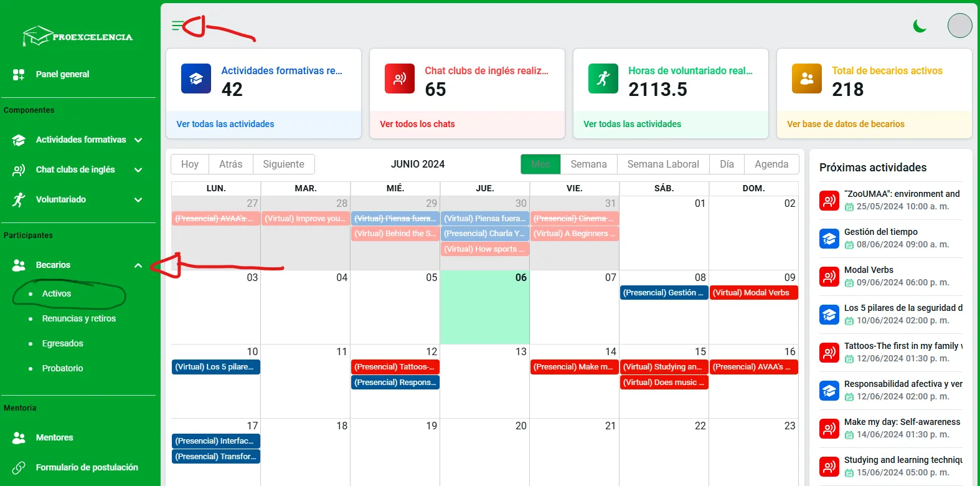
Task: Expand Chat clubs de inglés chevron
Action: point(138,170)
